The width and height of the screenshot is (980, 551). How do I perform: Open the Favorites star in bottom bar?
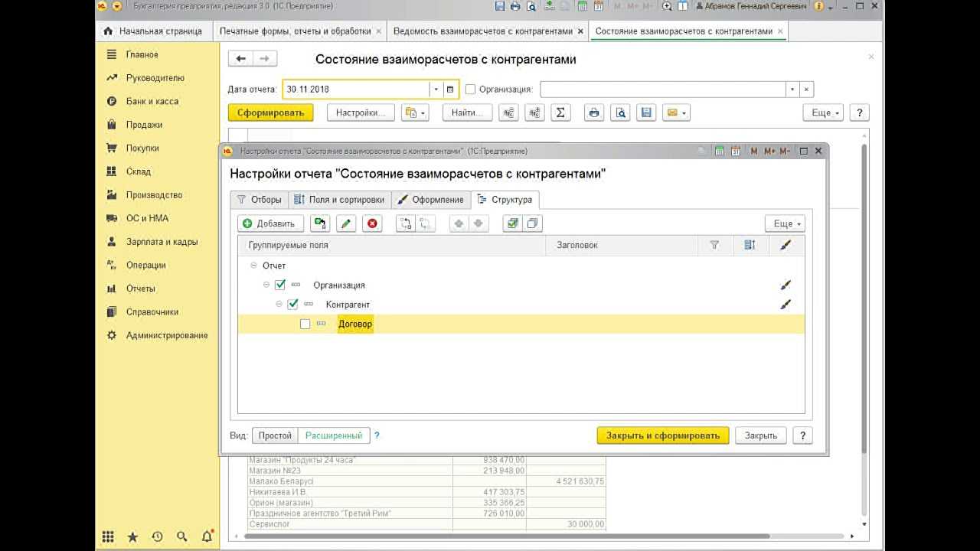pyautogui.click(x=132, y=536)
